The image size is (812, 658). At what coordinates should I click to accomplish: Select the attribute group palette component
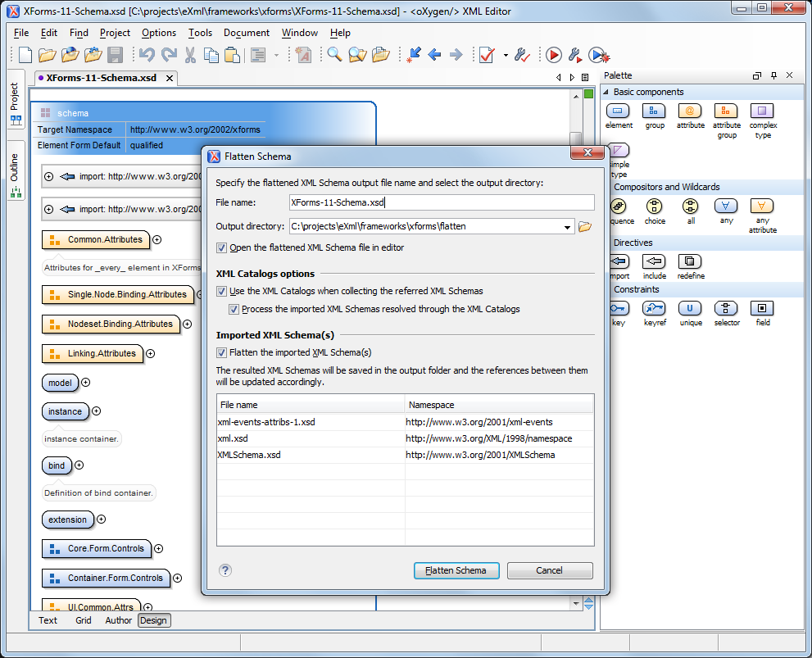click(x=727, y=121)
